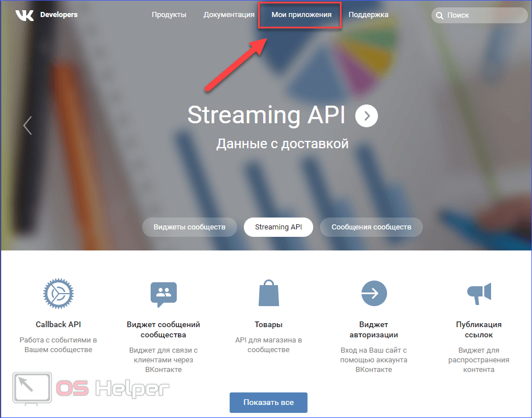Screen dimensions: 532x418
Task: Select the Streaming API slide tab
Action: point(279,227)
